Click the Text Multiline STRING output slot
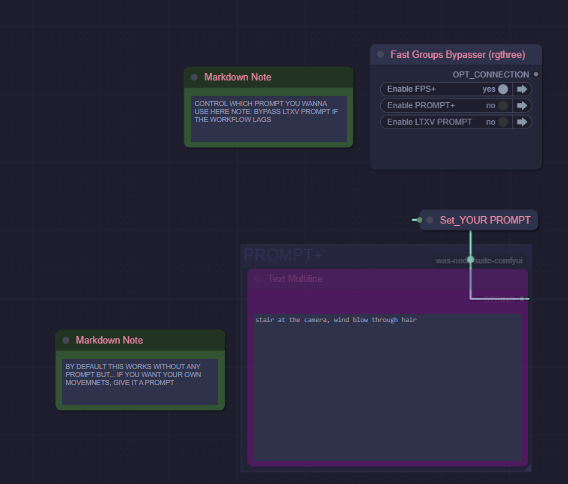Image resolution: width=568 pixels, height=484 pixels. (522, 299)
